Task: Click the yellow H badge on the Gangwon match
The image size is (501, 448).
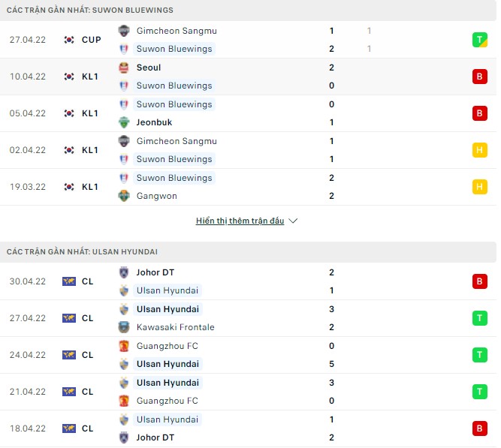Action: [479, 187]
